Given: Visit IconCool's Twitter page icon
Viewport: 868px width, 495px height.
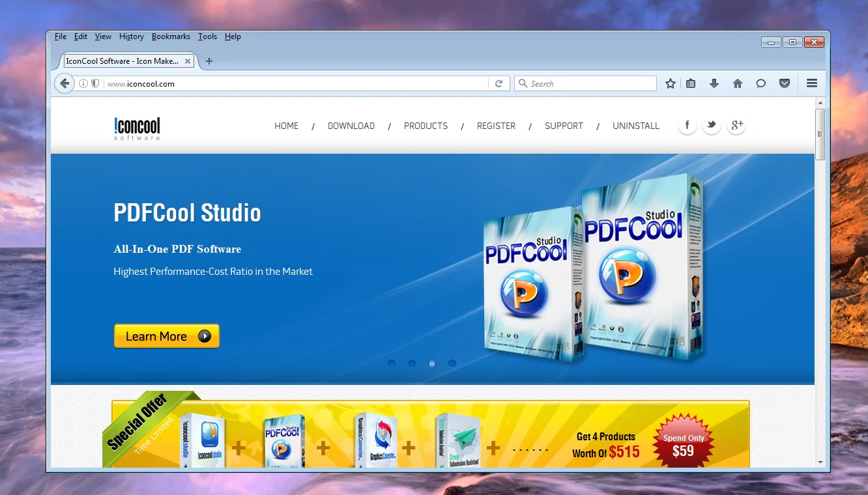Looking at the screenshot, I should click(712, 125).
